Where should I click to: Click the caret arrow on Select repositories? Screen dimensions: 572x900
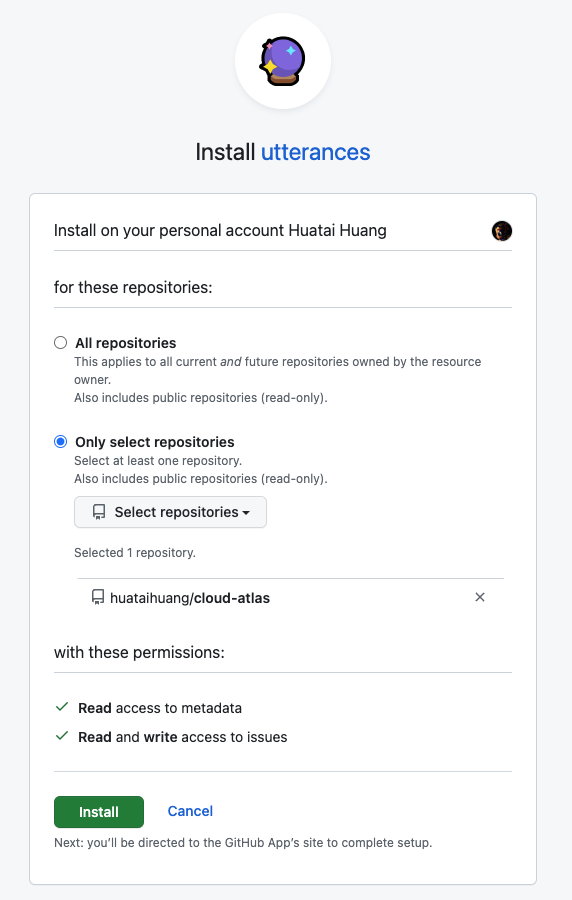246,513
